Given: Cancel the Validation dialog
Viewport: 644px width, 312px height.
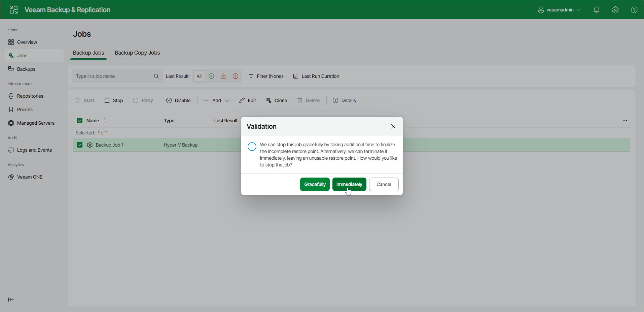Looking at the screenshot, I should (x=384, y=184).
